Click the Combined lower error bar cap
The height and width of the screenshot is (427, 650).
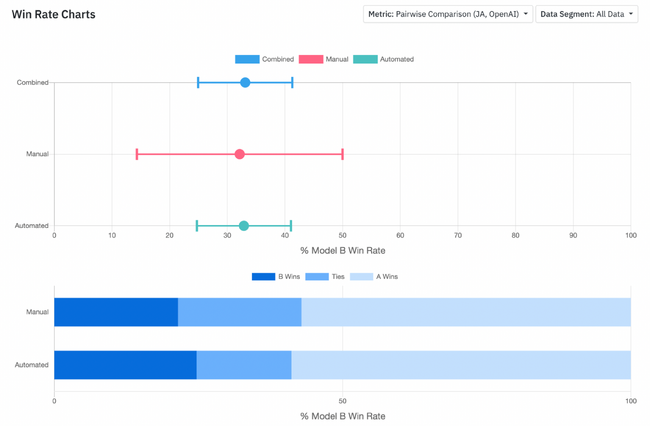pos(198,82)
